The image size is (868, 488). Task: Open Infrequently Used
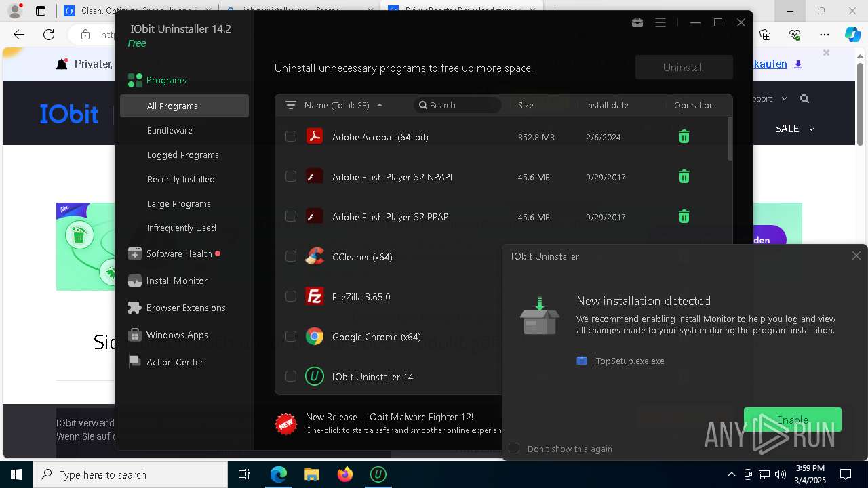(x=181, y=228)
